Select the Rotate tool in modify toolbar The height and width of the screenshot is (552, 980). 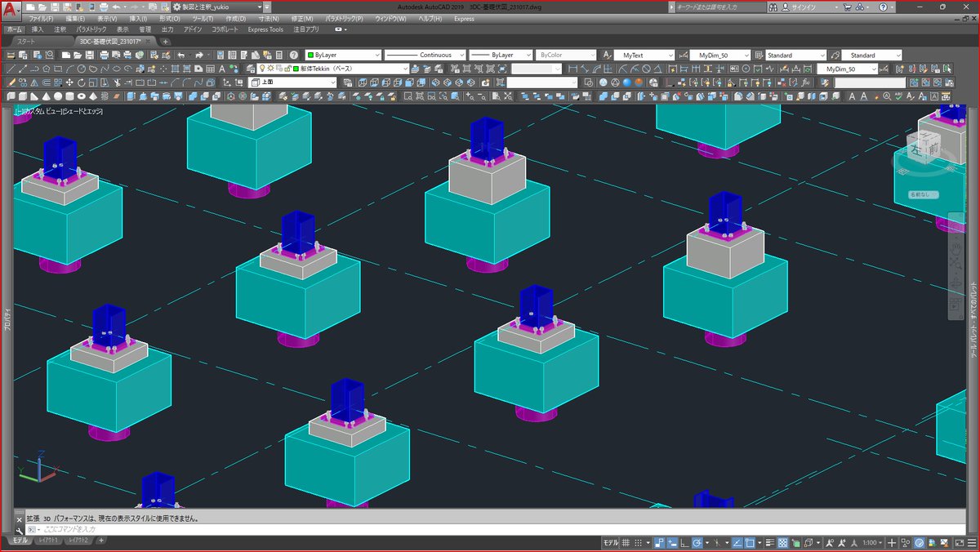pyautogui.click(x=81, y=82)
